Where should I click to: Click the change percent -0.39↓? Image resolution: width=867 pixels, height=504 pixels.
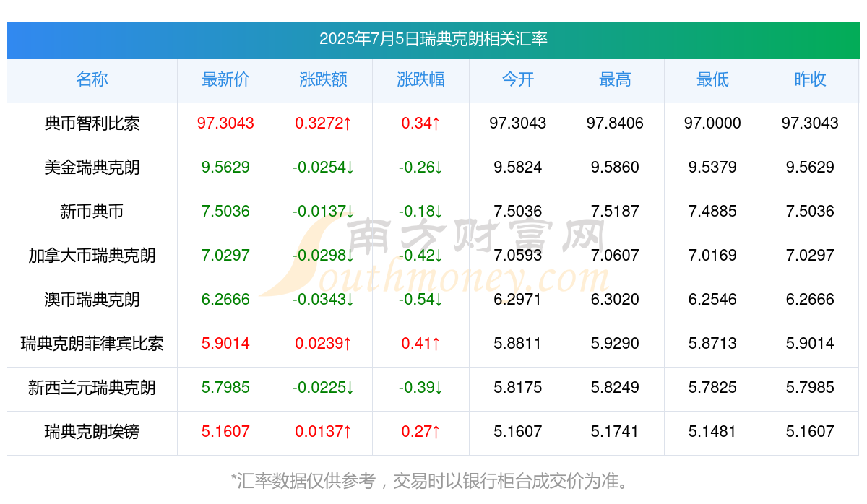[x=420, y=388]
